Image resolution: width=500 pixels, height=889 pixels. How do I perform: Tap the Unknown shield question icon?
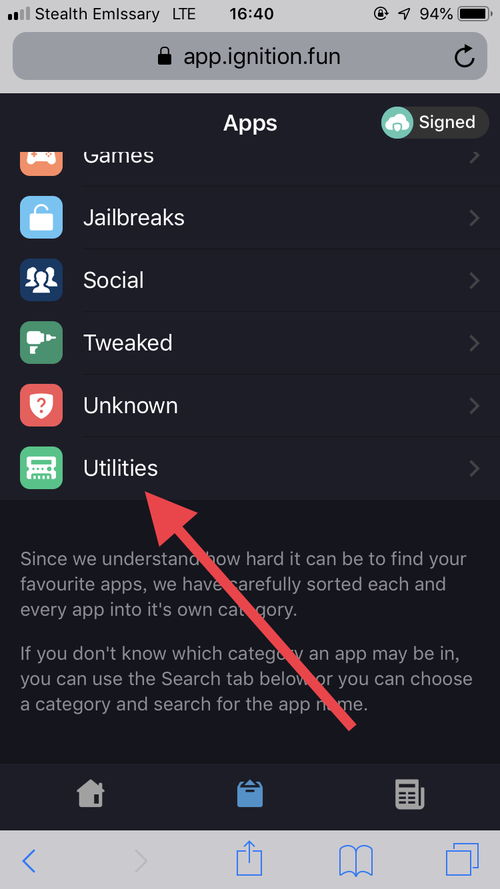coord(41,405)
